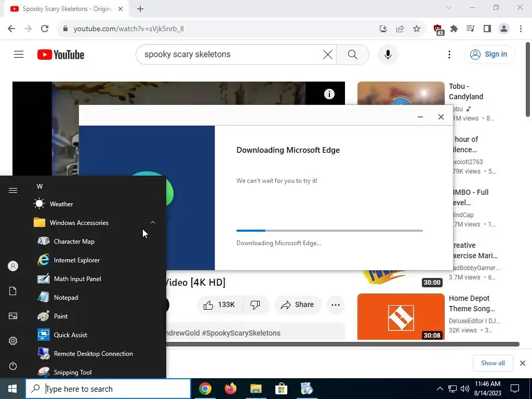Click the Home Depot video thumbnail
This screenshot has height=399, width=532.
coord(401,316)
